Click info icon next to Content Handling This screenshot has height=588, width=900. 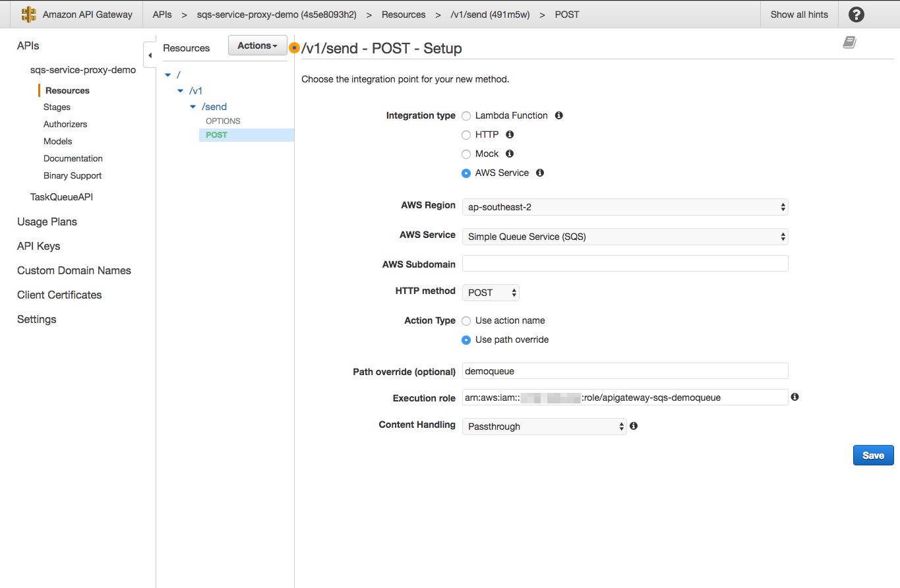click(x=634, y=426)
